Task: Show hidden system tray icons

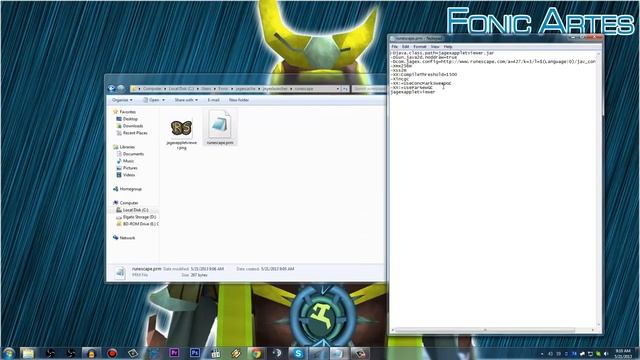Action: pos(542,354)
